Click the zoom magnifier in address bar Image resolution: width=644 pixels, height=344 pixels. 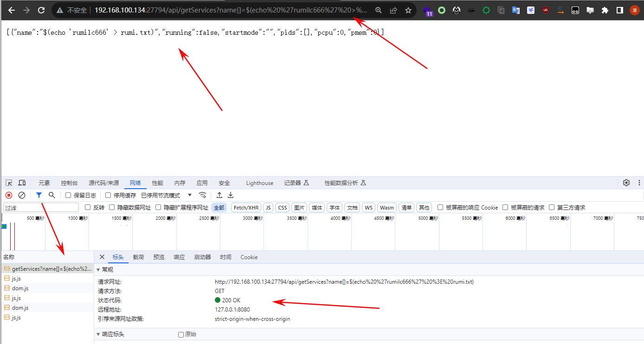coord(379,10)
